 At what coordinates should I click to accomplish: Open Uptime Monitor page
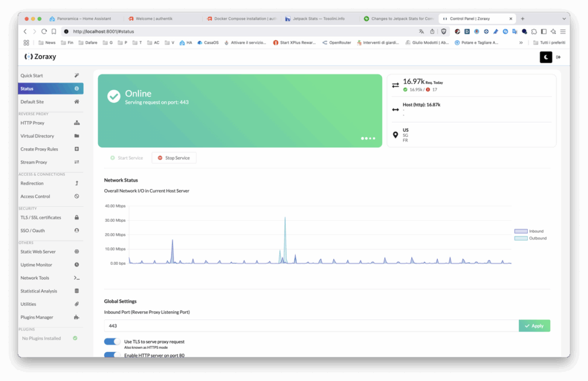click(x=51, y=265)
